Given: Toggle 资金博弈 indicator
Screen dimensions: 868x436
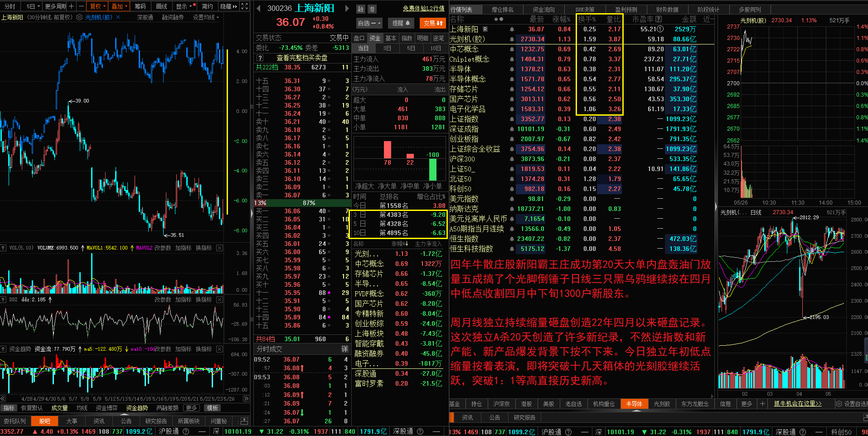Looking at the screenshot, I should point(107,408).
